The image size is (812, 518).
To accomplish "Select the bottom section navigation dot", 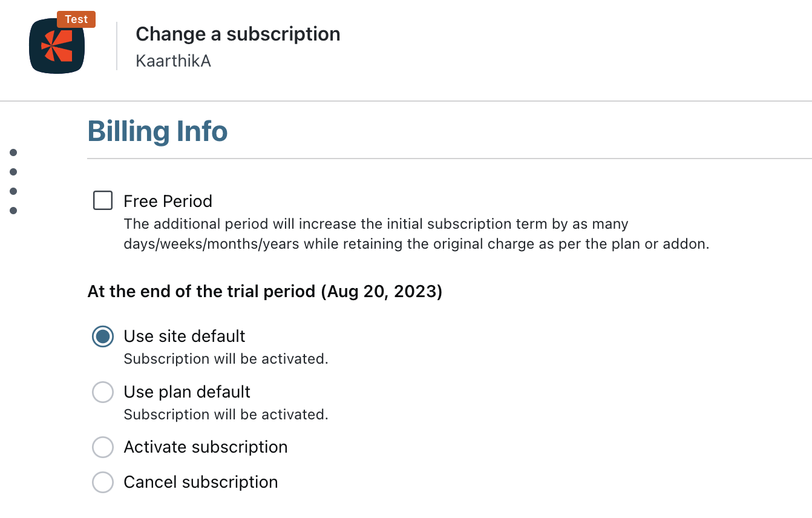I will (13, 211).
